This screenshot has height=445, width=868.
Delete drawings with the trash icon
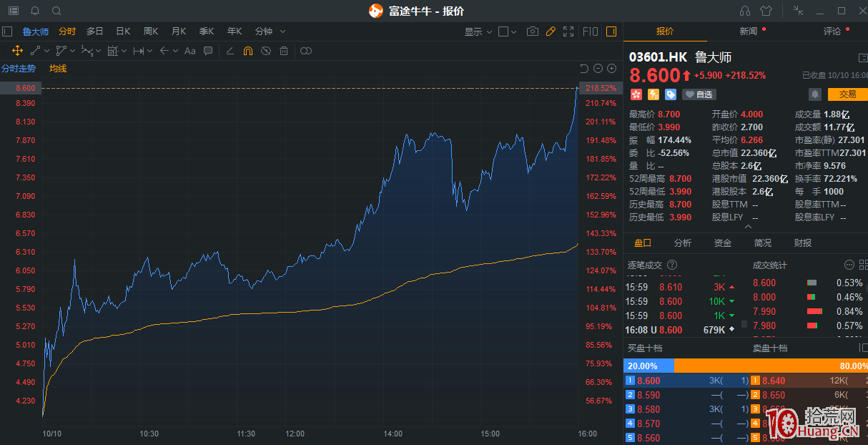click(284, 51)
